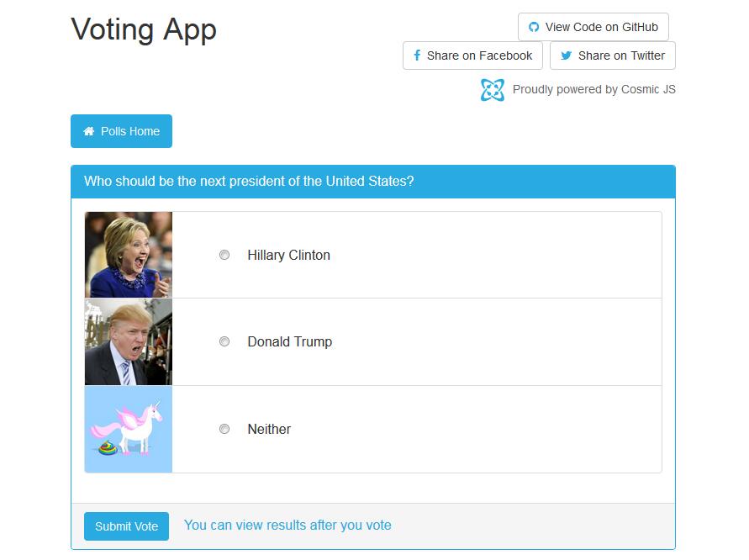Viewport: 749px width, 560px height.
Task: Click the 'view results after you vote' text
Action: coord(287,526)
